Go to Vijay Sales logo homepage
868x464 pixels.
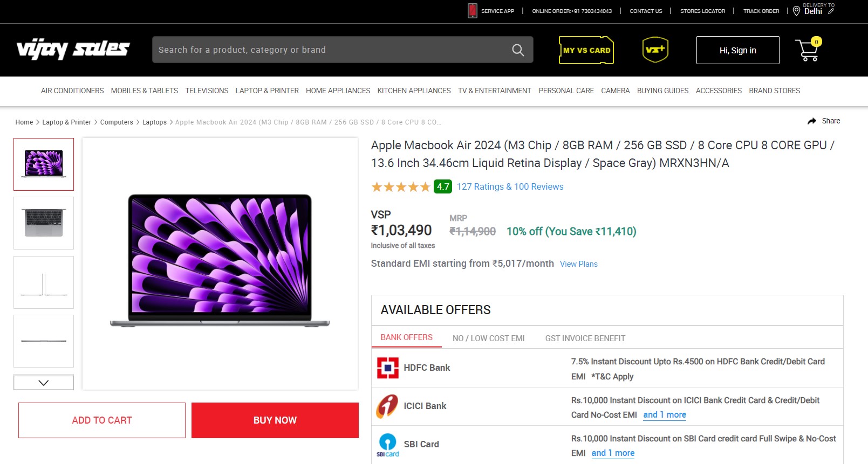(73, 50)
